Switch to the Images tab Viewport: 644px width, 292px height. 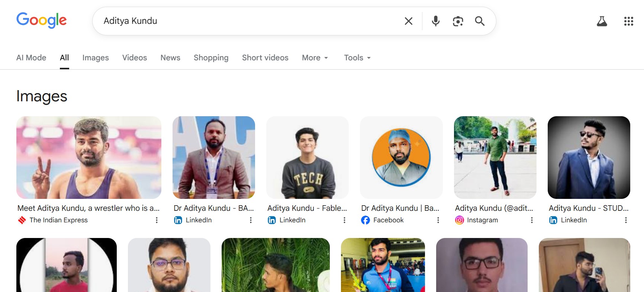click(x=96, y=58)
